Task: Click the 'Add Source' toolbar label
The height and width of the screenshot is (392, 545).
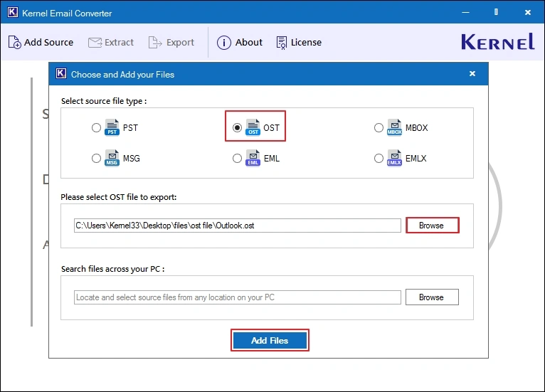Action: click(48, 43)
